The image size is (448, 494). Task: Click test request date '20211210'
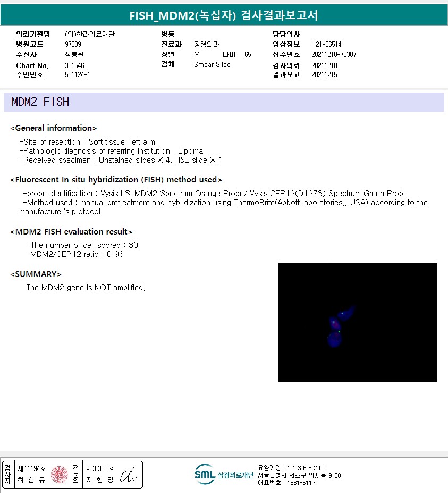(324, 65)
